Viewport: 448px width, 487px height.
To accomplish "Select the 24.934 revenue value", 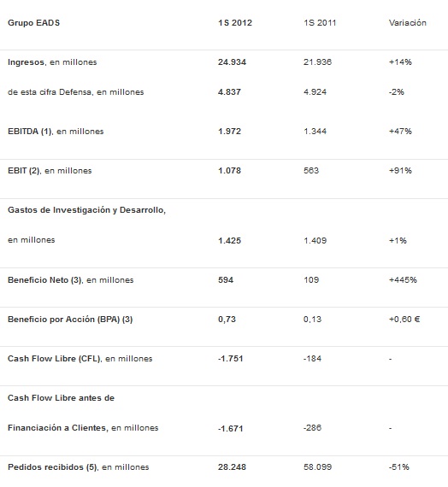I will 232,62.
